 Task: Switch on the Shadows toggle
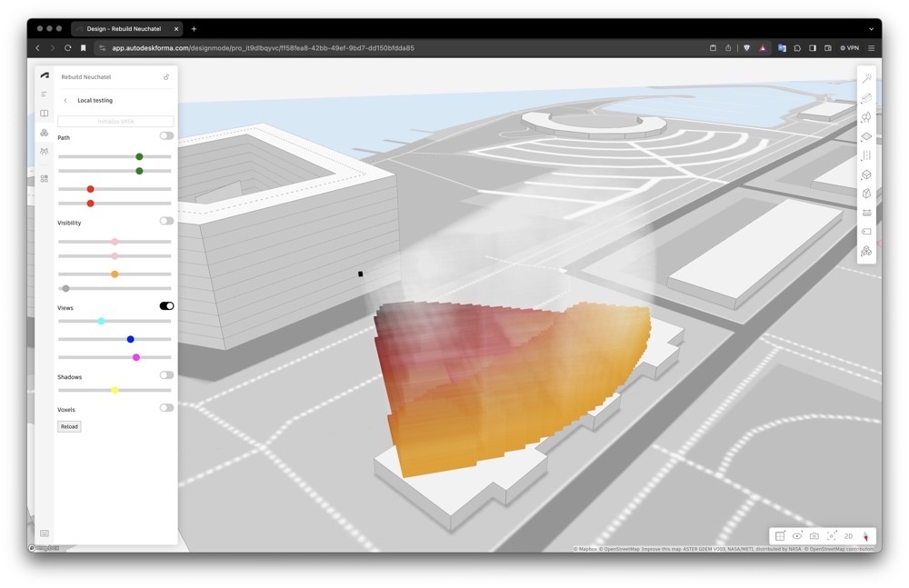tap(166, 374)
